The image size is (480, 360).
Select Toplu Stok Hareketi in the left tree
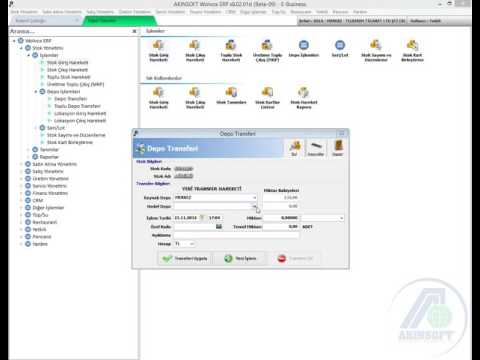[x=69, y=77]
